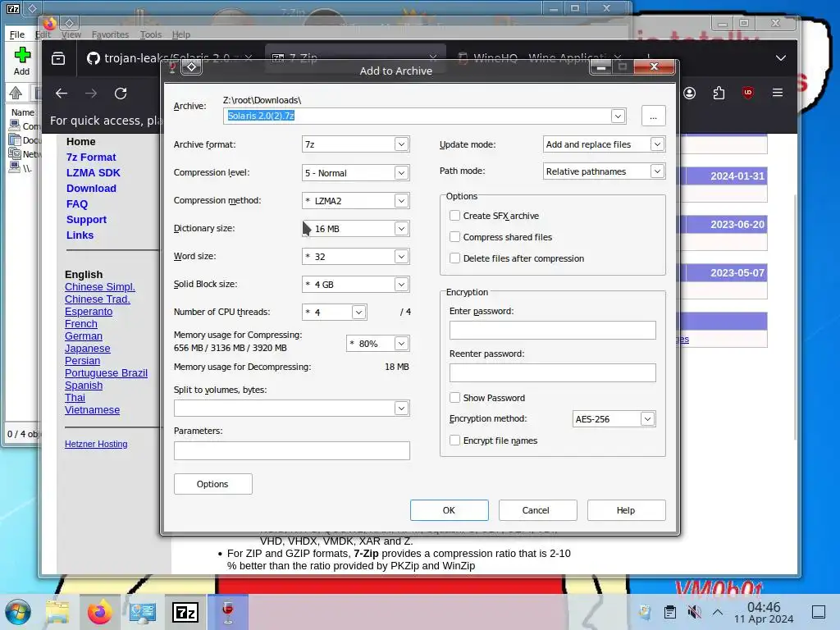The image size is (840, 630).
Task: Check Delete files after compression
Action: click(x=454, y=258)
